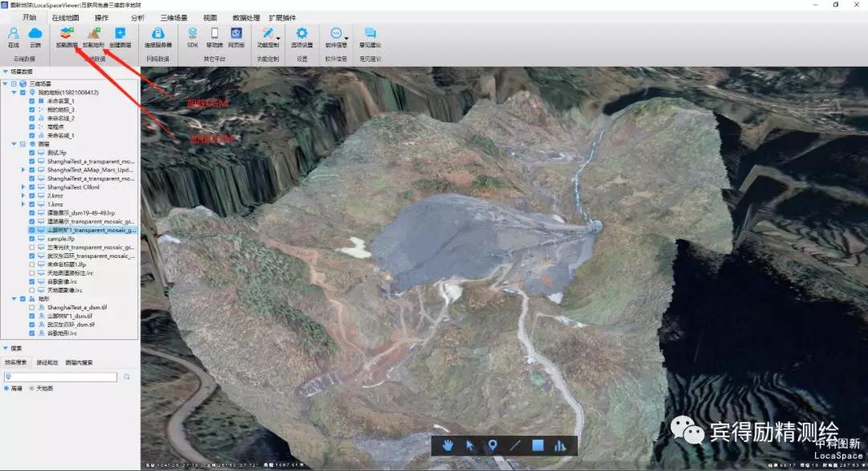Uncheck the sample.lfp layer checkbox
The image size is (868, 471).
[31, 239]
